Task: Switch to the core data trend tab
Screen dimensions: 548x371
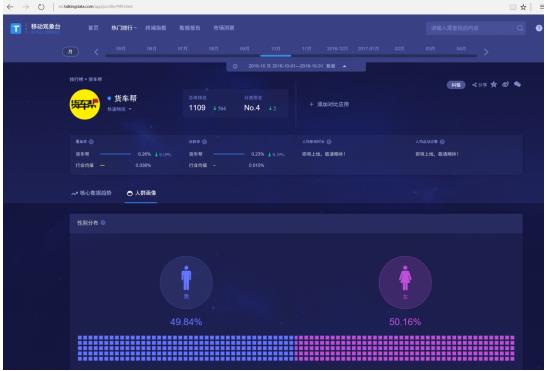Action: pos(92,193)
